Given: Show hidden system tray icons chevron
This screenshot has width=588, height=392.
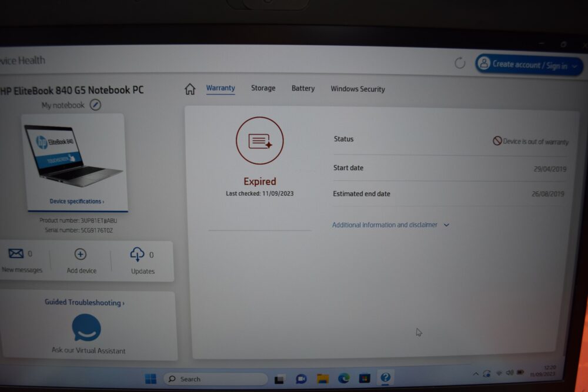Looking at the screenshot, I should (x=476, y=374).
